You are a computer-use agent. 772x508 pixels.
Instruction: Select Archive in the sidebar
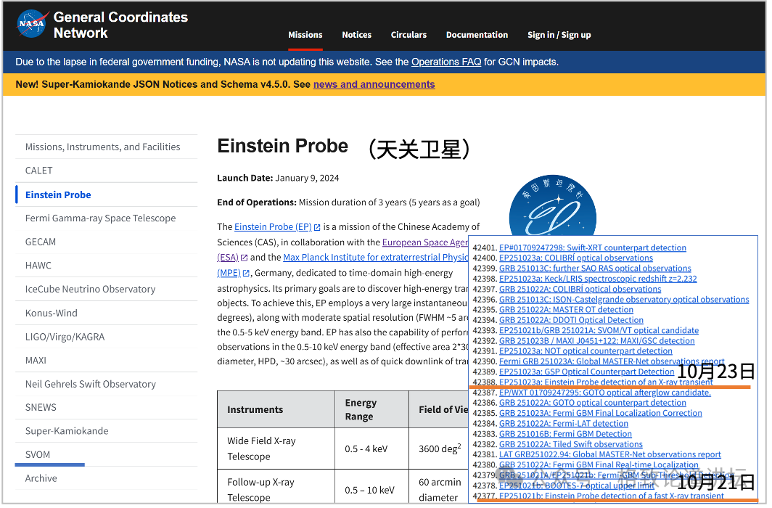tap(107, 479)
